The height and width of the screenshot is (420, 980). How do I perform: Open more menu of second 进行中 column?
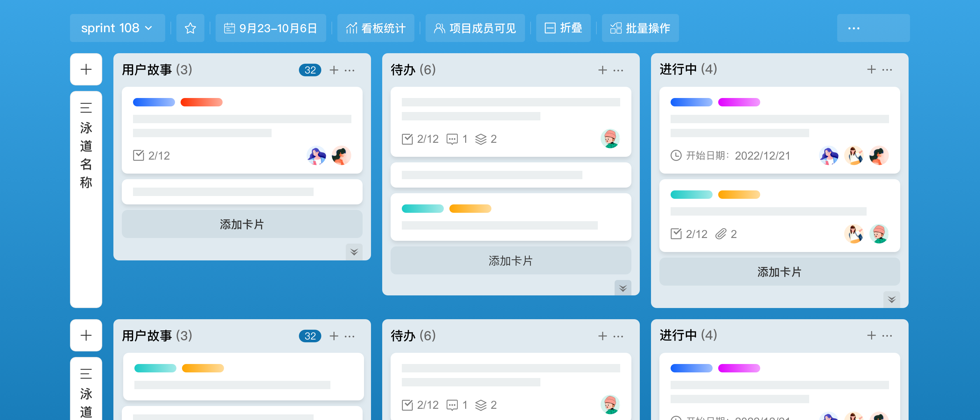pyautogui.click(x=887, y=336)
